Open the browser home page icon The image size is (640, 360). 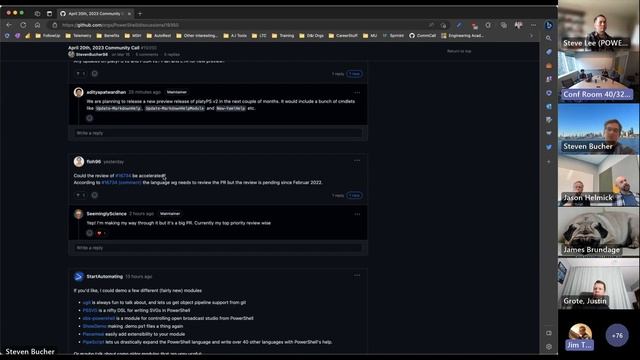click(x=38, y=25)
